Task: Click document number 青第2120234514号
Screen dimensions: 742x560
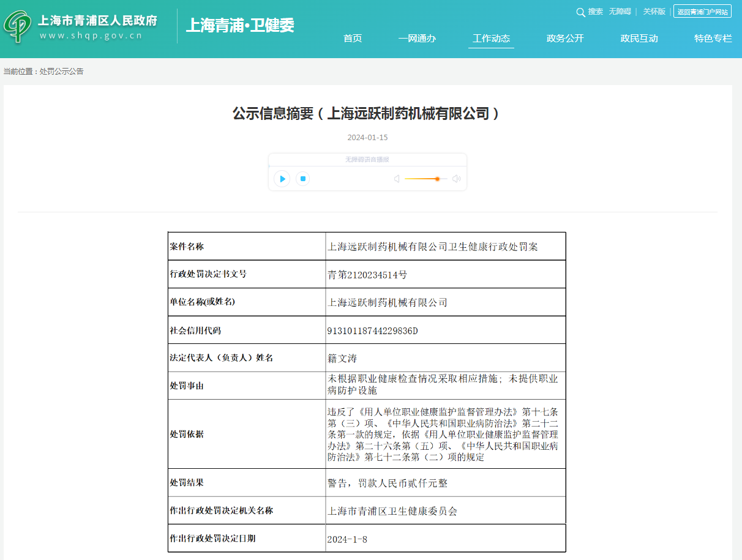Action: [x=367, y=275]
